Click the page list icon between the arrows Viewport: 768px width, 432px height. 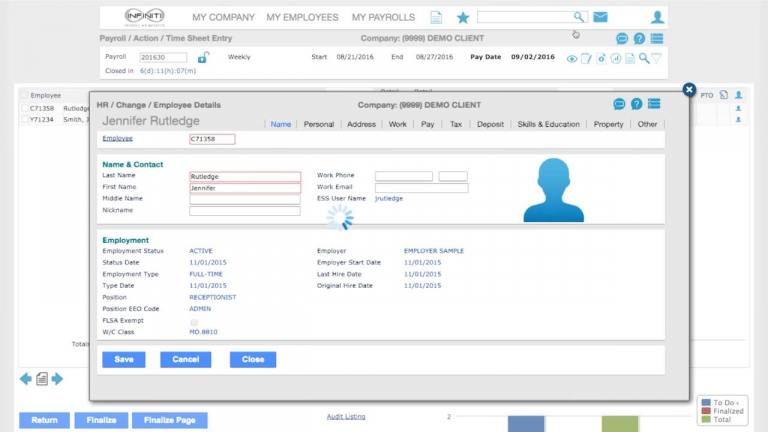click(x=42, y=379)
